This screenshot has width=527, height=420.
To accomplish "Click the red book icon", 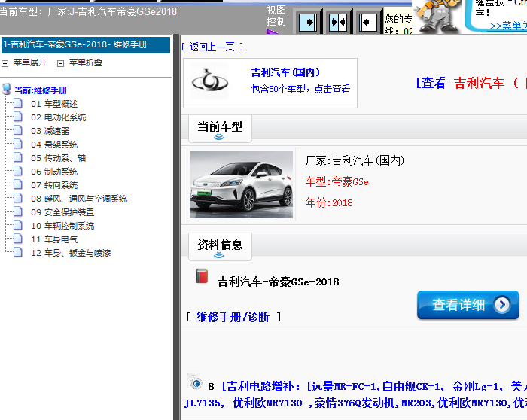I will point(202,275).
